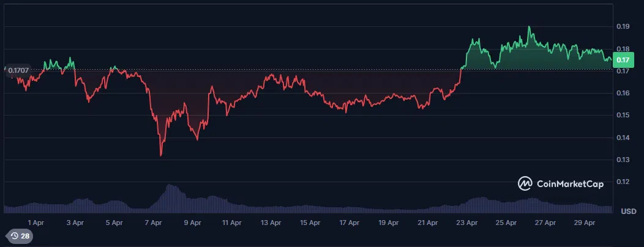Click the 25 Apr date label

pos(506,223)
